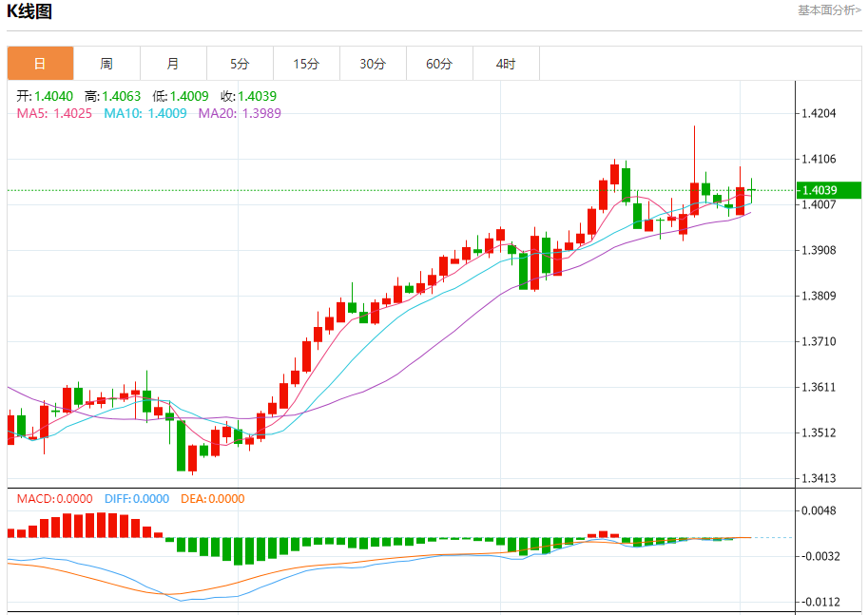
Task: Click the 1.3413 price axis label
Action: tap(819, 478)
